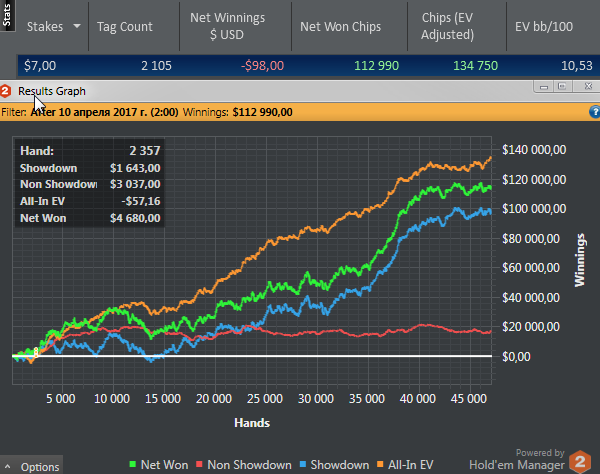Click the Hold'em Manager 2 logo icon
Image resolution: width=600 pixels, height=474 pixels.
coord(581,462)
